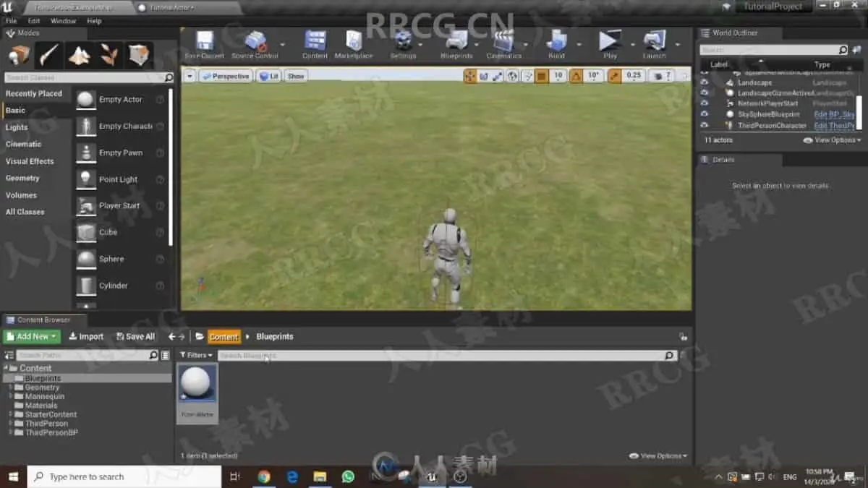Open the grid snap value 10 dropdown
The image size is (868, 488).
coord(558,76)
